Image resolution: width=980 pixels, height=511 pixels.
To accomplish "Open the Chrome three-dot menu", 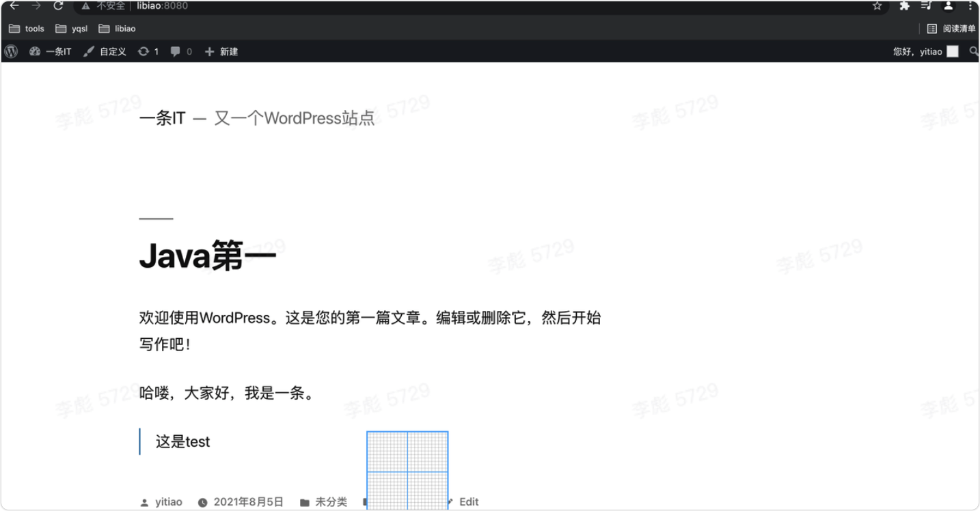I will [970, 6].
